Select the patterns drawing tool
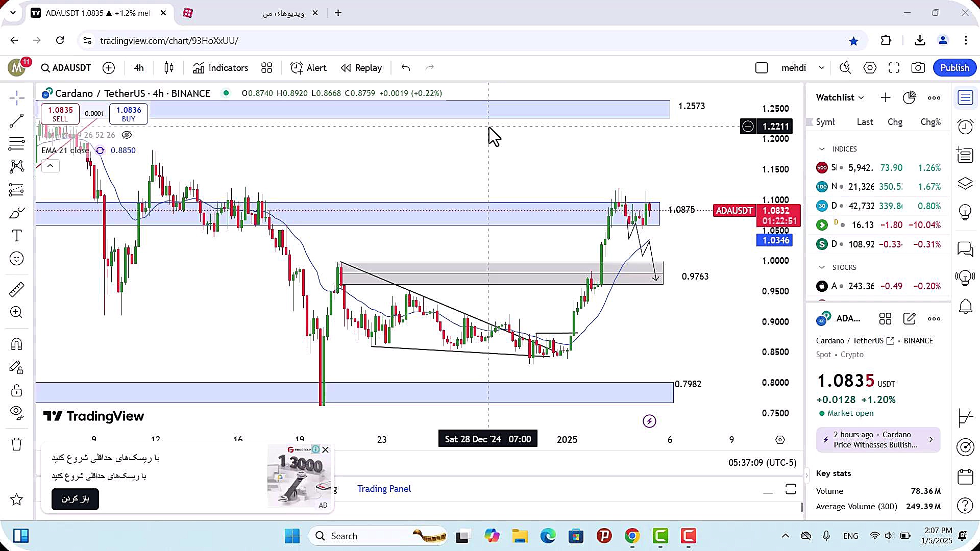The height and width of the screenshot is (551, 980). click(x=17, y=166)
